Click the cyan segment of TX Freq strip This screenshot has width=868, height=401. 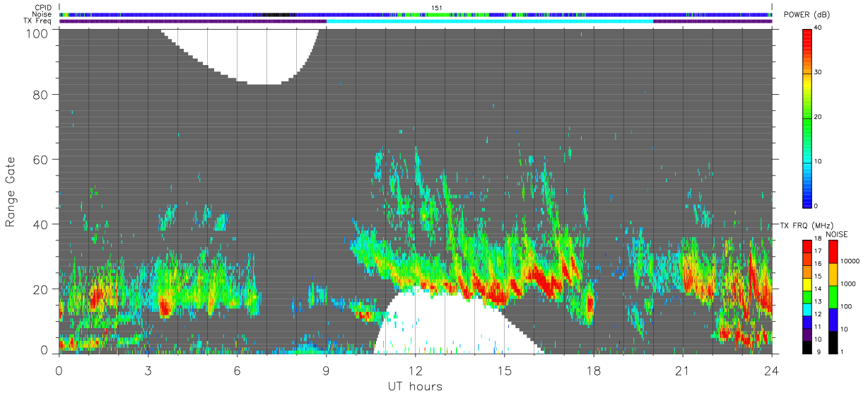point(490,21)
